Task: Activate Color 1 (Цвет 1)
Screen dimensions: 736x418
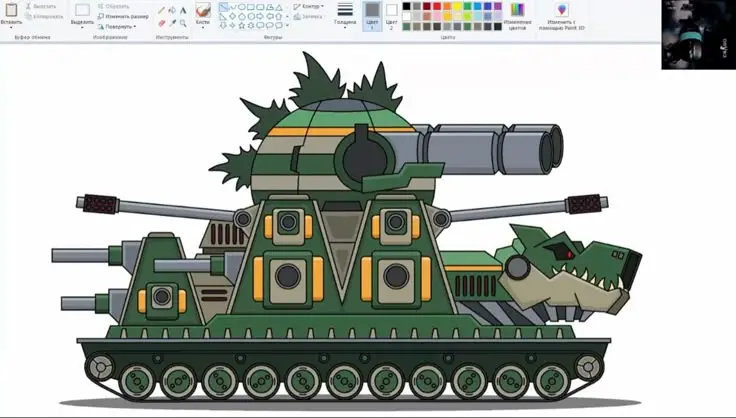Action: (x=372, y=16)
